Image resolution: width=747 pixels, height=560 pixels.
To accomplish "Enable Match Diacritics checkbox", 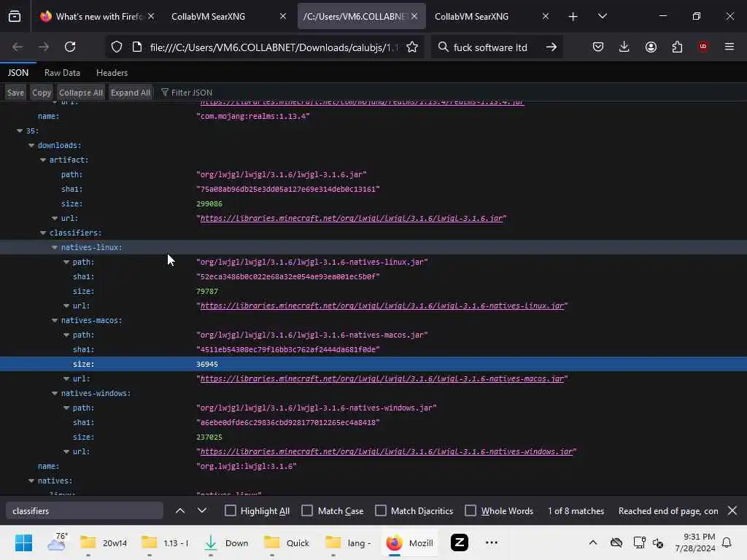I will 380,510.
